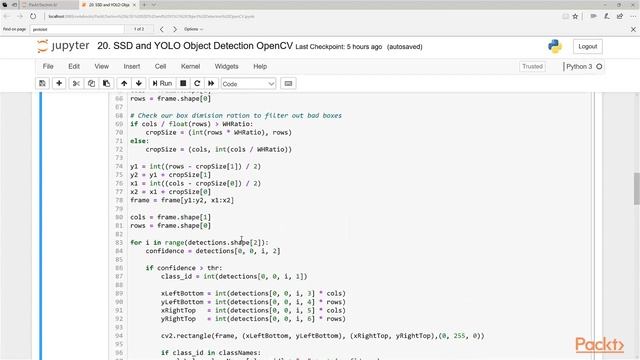Add notes pen icon in browser

[x=607, y=16]
